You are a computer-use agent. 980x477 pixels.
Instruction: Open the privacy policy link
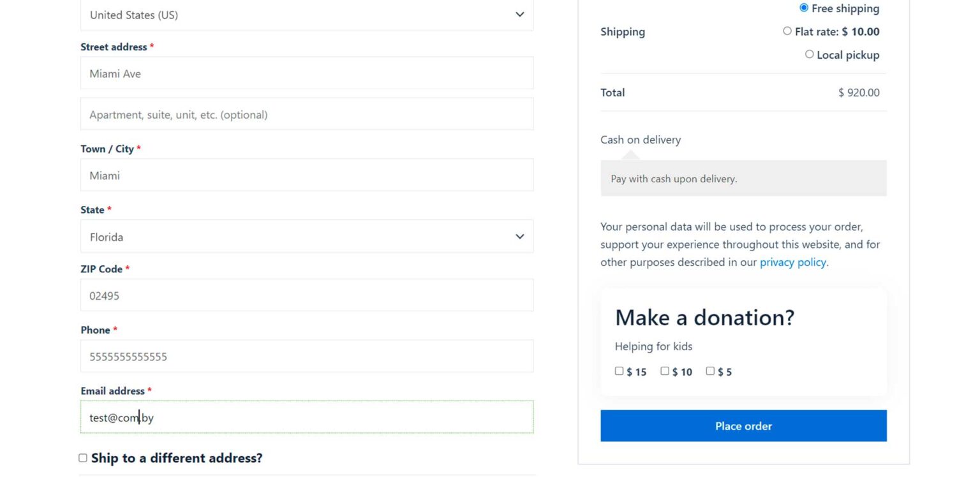792,261
